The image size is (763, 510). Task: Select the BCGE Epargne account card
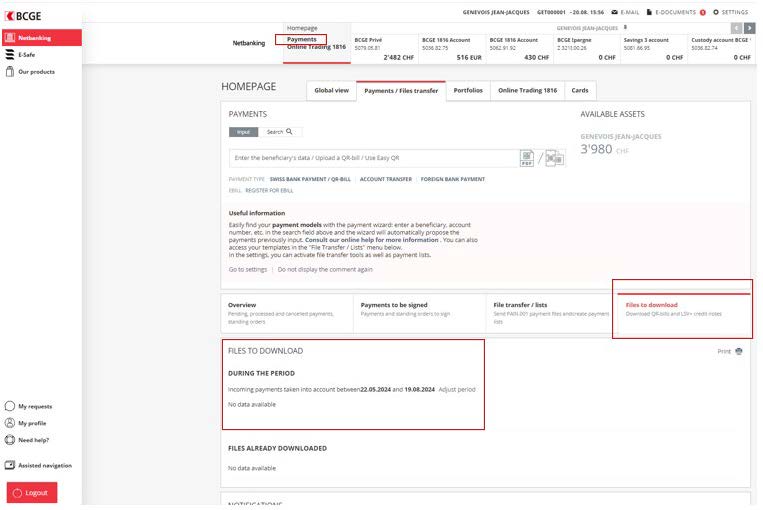pyautogui.click(x=587, y=49)
